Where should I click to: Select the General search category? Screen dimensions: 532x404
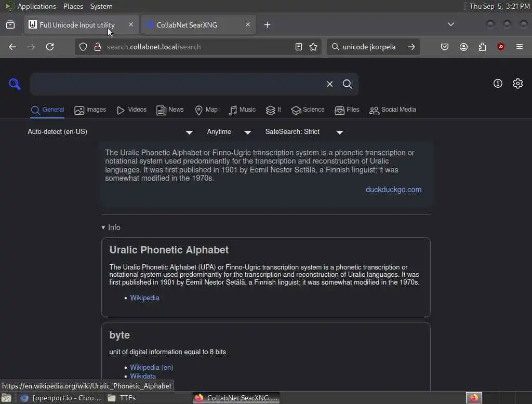pyautogui.click(x=47, y=110)
